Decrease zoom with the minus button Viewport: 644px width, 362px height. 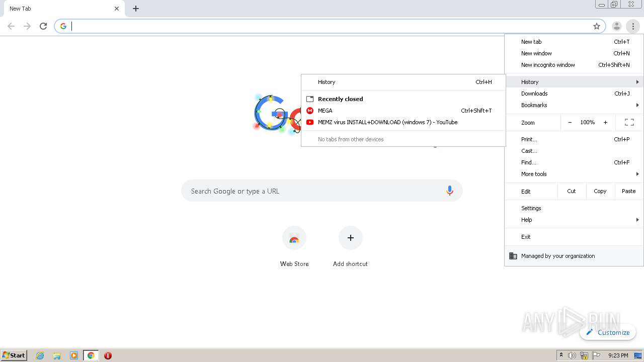tap(570, 122)
